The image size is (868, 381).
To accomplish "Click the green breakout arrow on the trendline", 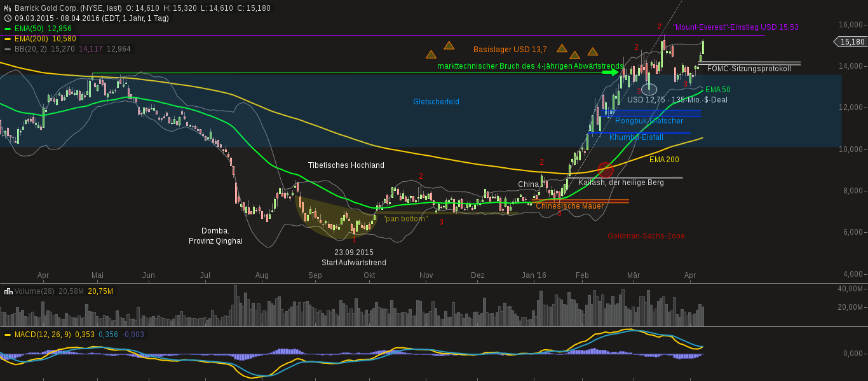I will pyautogui.click(x=609, y=72).
